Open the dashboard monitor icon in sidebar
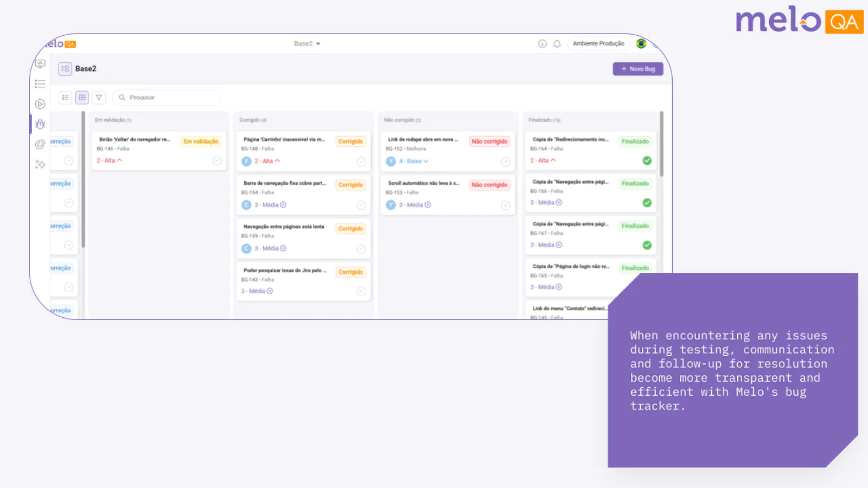The width and height of the screenshot is (868, 488). (40, 64)
